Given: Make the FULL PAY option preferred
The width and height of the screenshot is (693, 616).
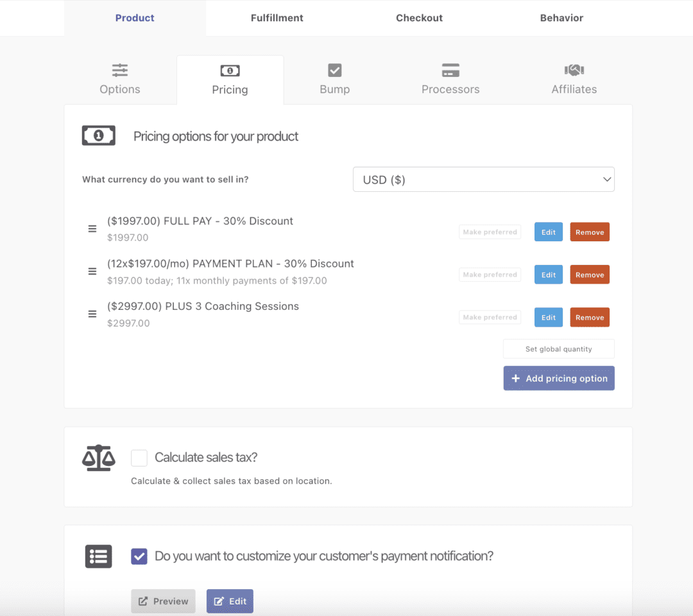Looking at the screenshot, I should point(490,232).
